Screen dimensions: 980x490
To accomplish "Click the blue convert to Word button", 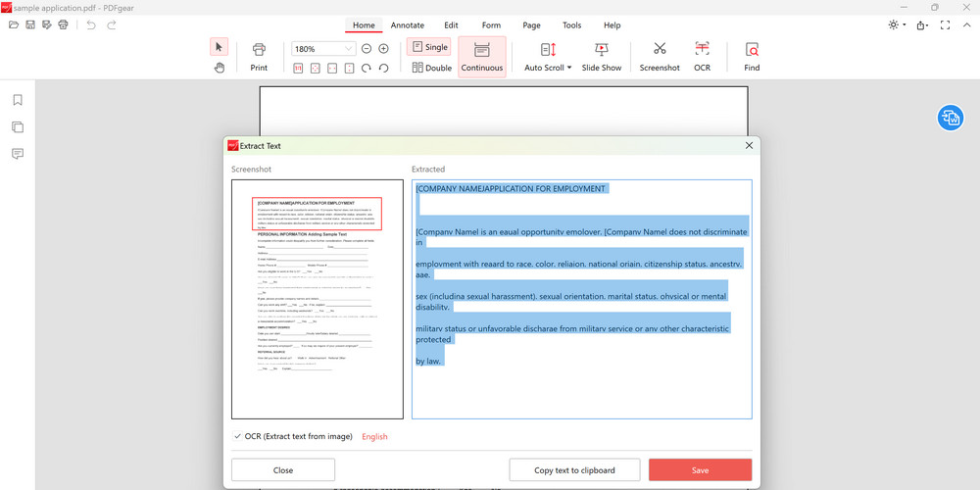I will [x=950, y=118].
